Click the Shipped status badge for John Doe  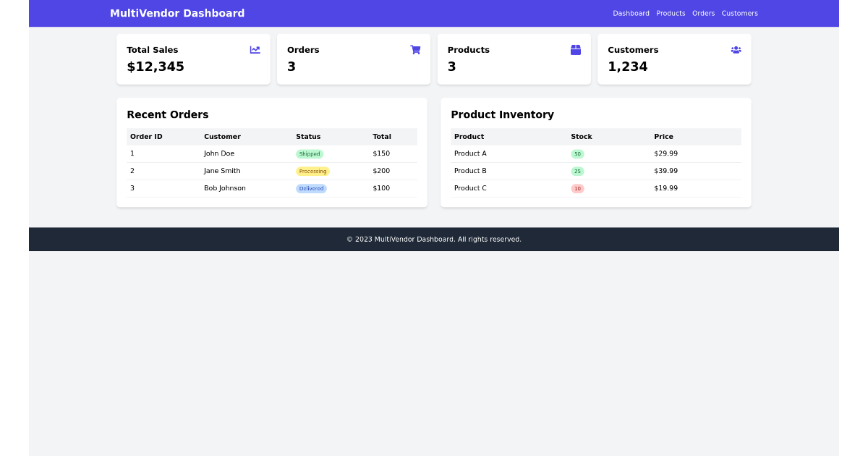coord(310,153)
